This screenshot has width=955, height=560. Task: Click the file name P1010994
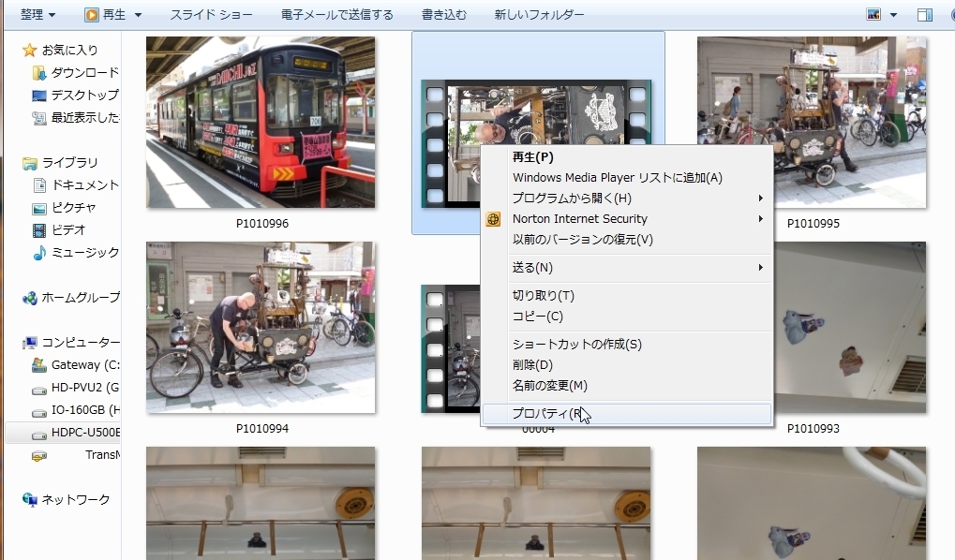(x=262, y=429)
